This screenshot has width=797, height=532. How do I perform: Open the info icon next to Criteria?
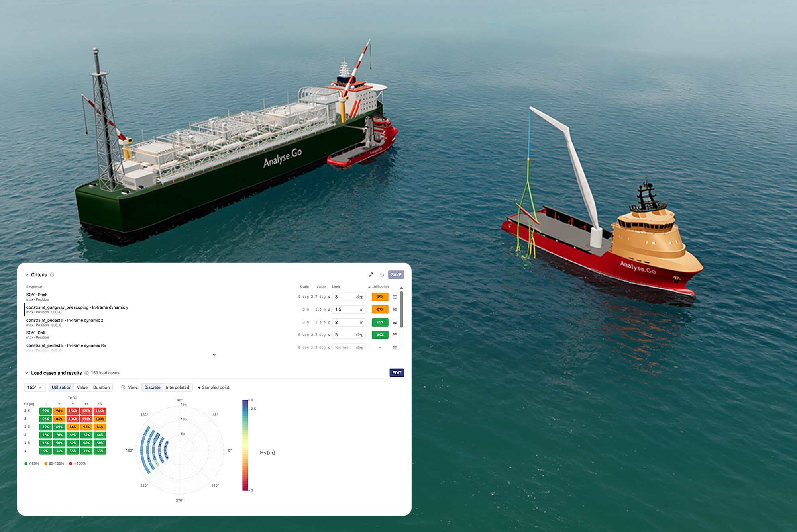[52, 275]
